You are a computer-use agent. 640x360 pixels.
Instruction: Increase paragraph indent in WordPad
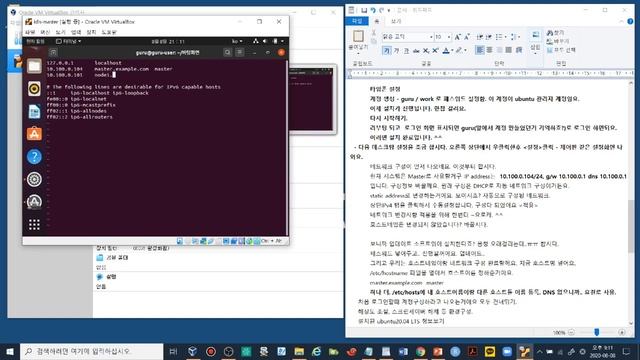pos(489,37)
